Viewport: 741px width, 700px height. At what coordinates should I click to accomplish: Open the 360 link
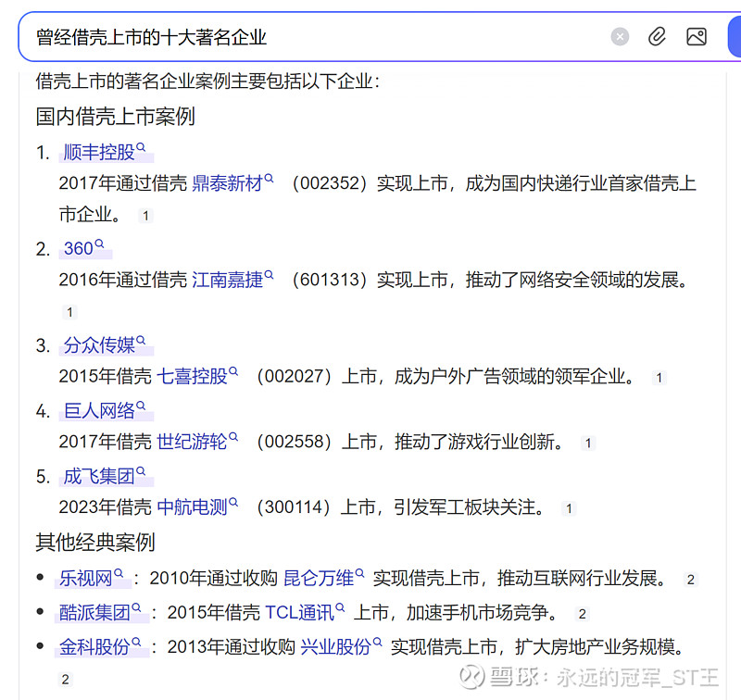coord(79,248)
